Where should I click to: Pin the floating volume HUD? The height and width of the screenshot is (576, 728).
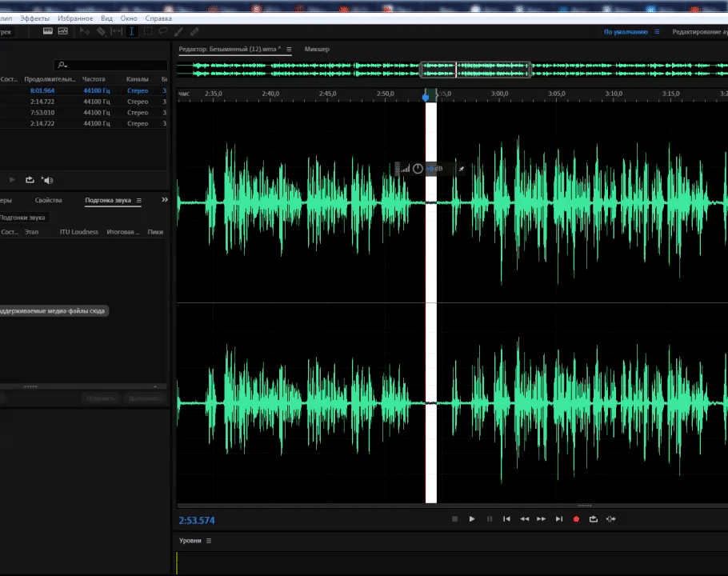pyautogui.click(x=461, y=169)
